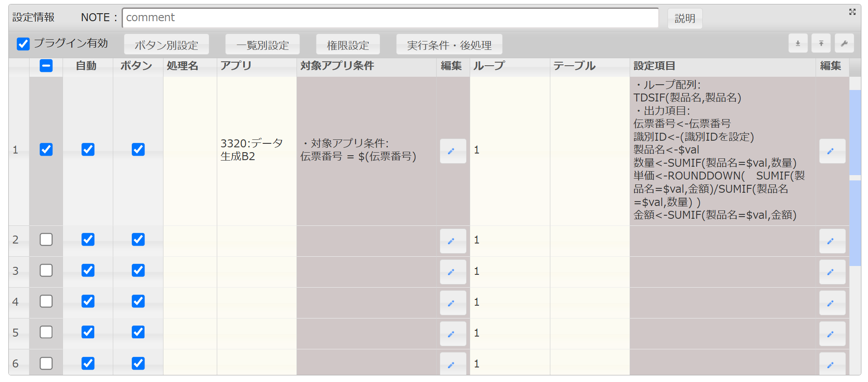Edit target app condition in row 6

coord(453,364)
